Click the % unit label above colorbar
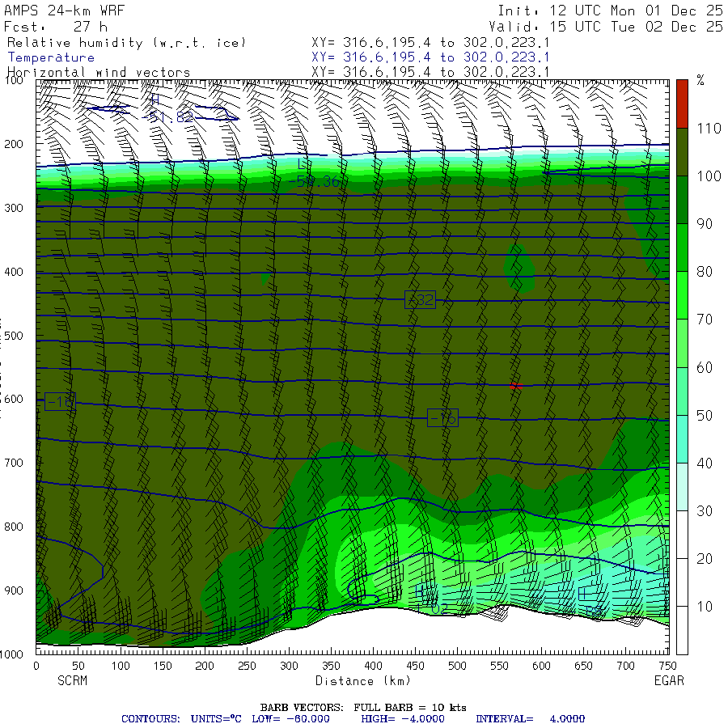Screen dimensions: 728x728 (x=700, y=80)
